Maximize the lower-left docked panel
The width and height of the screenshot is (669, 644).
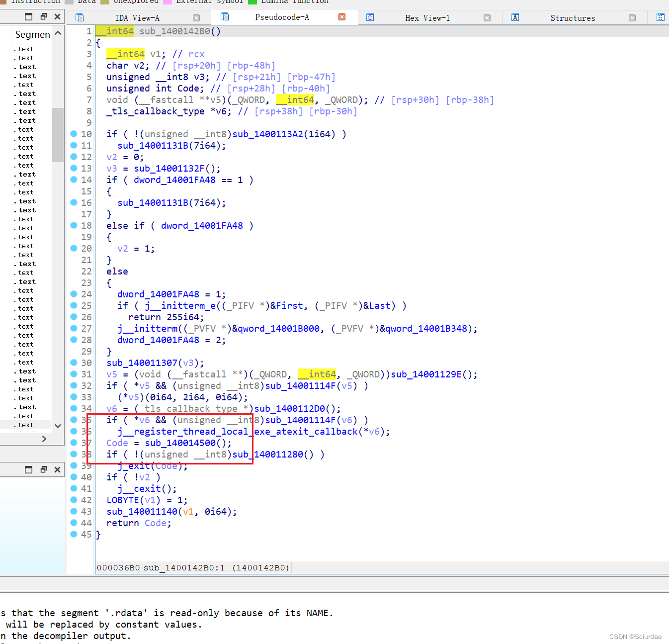click(29, 469)
